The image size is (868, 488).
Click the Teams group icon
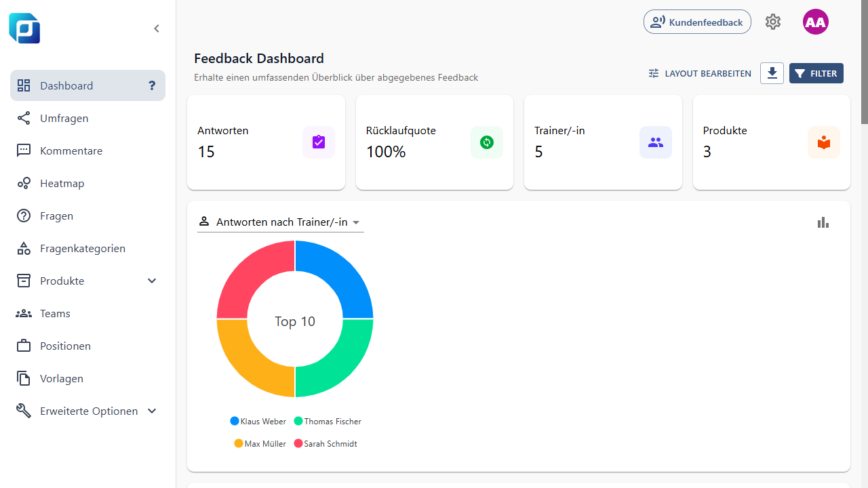pyautogui.click(x=24, y=313)
